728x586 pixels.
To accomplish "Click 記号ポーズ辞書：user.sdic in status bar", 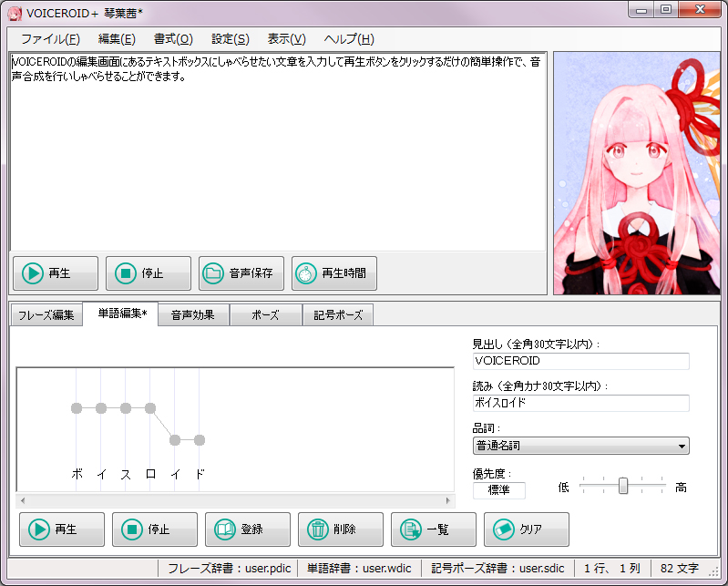I will tap(497, 569).
